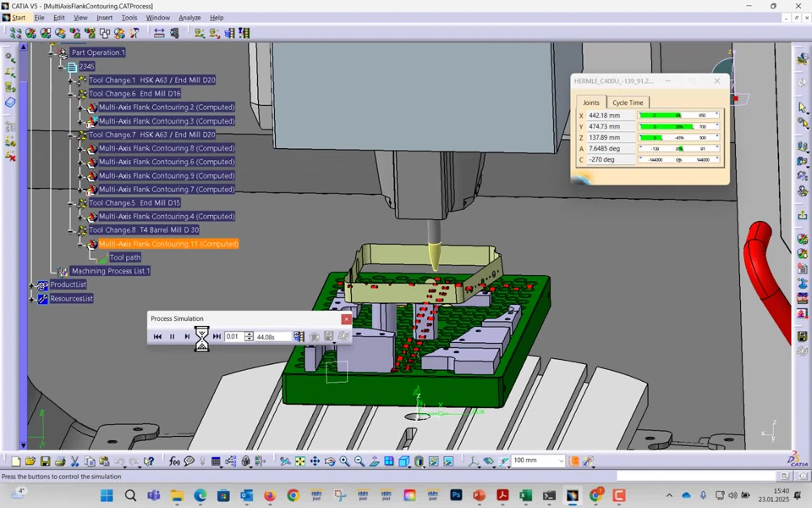812x508 pixels.
Task: Expand the ProductList tree node
Action: 31,285
